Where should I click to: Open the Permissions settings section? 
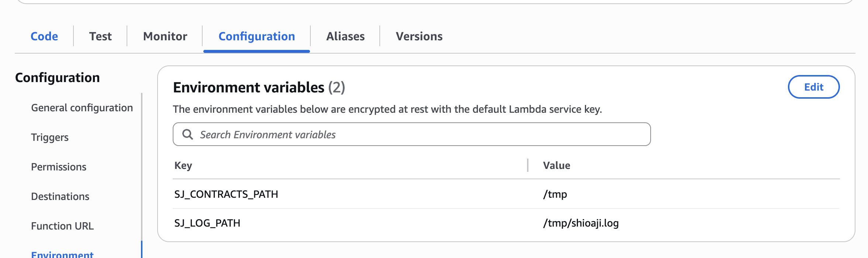[x=59, y=167]
